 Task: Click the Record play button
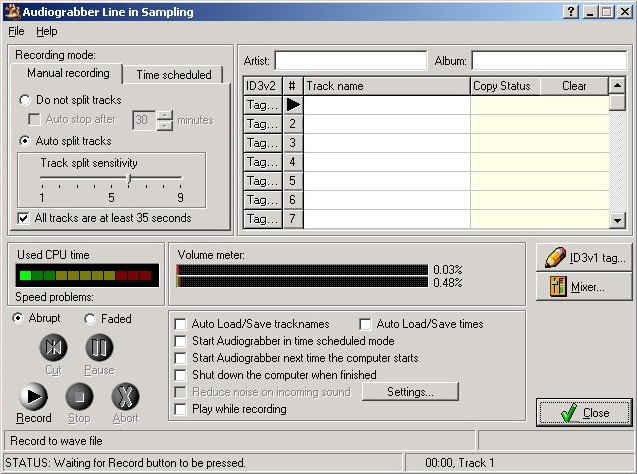coord(33,396)
